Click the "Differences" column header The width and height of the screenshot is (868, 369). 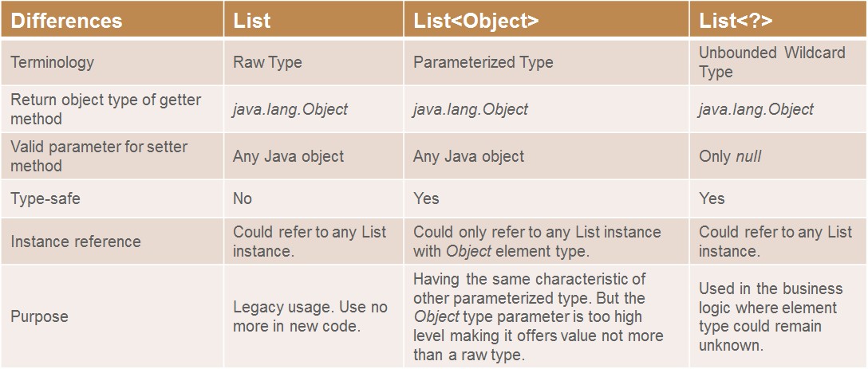pos(66,21)
